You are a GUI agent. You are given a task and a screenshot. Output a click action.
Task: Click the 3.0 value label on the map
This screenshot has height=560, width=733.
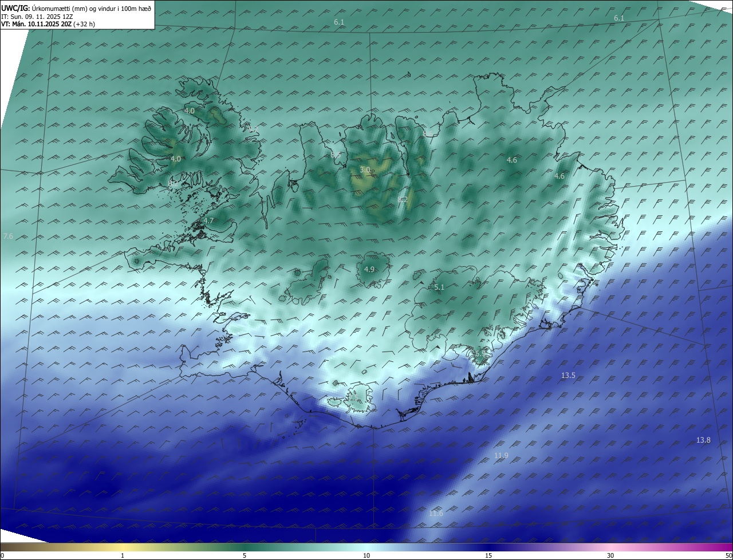[x=365, y=170]
